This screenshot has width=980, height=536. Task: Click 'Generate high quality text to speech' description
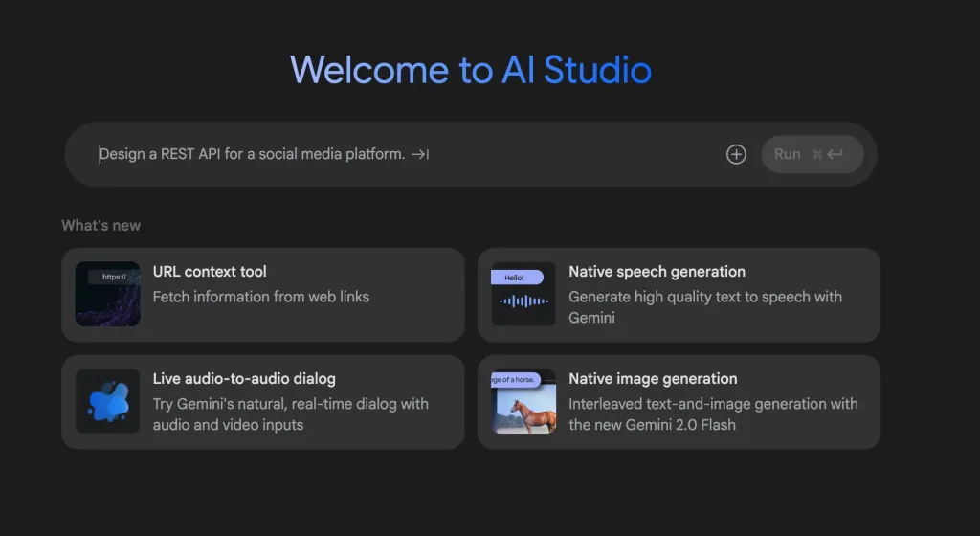[705, 306]
